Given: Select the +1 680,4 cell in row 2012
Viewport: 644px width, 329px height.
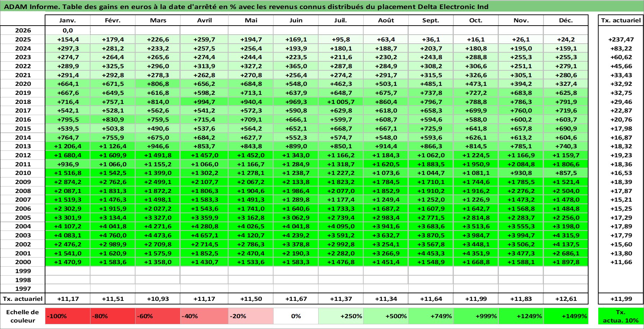Looking at the screenshot, I should (68, 155).
